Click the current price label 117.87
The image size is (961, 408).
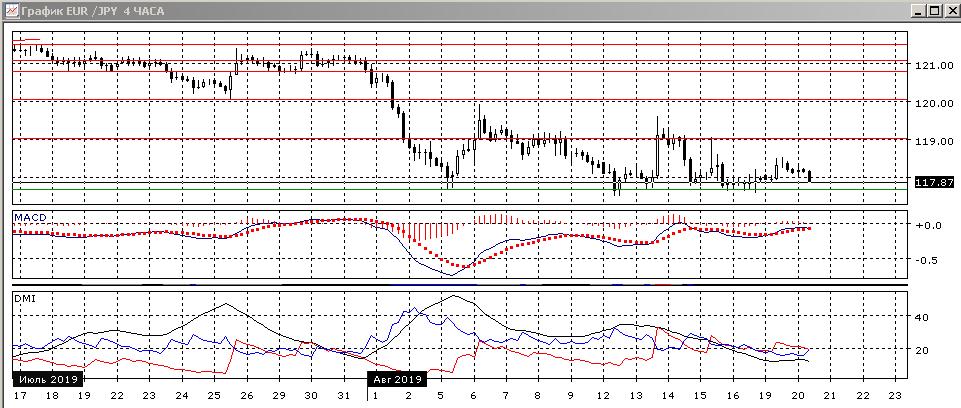click(x=933, y=182)
